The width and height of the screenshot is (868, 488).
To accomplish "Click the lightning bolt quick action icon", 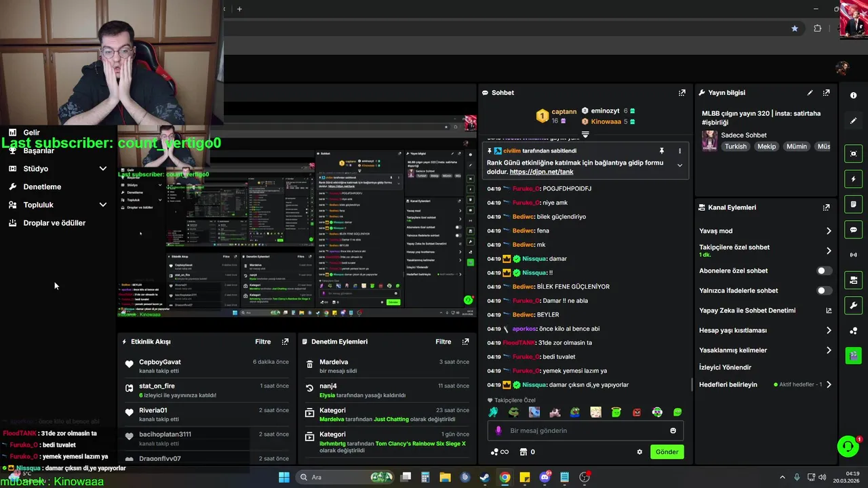I will coord(853,179).
